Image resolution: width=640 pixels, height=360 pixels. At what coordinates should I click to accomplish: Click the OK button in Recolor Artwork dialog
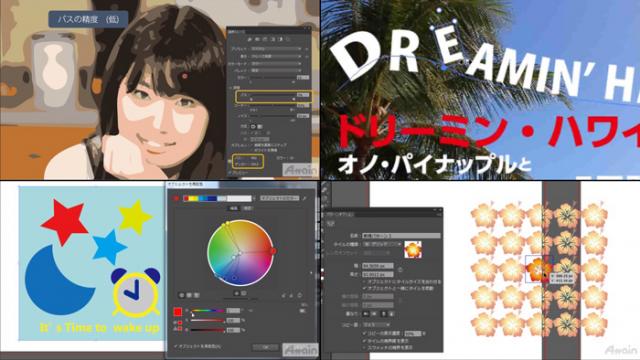(x=265, y=347)
